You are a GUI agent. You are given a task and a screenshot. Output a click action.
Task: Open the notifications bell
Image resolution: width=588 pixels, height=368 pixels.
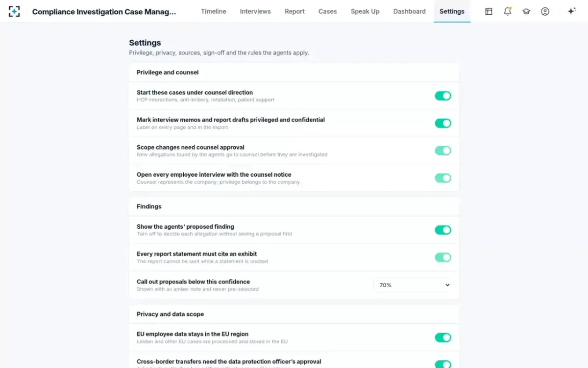[x=508, y=11]
